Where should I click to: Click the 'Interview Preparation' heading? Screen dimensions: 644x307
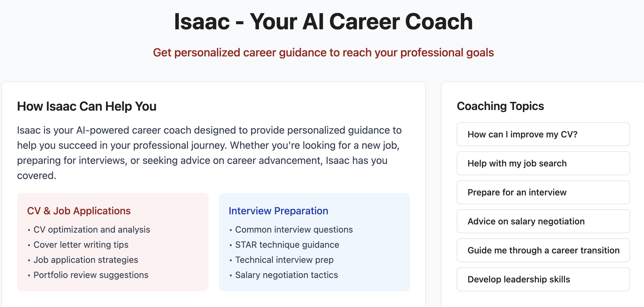pos(278,211)
